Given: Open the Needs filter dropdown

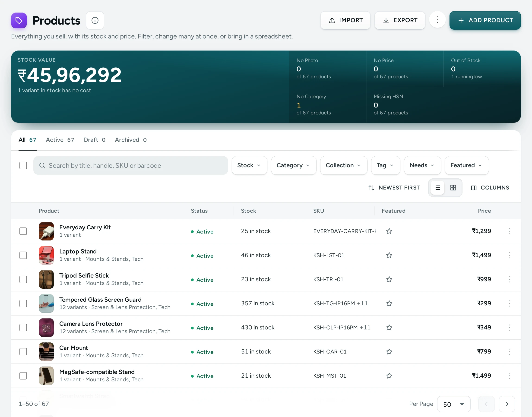Looking at the screenshot, I should [x=422, y=165].
